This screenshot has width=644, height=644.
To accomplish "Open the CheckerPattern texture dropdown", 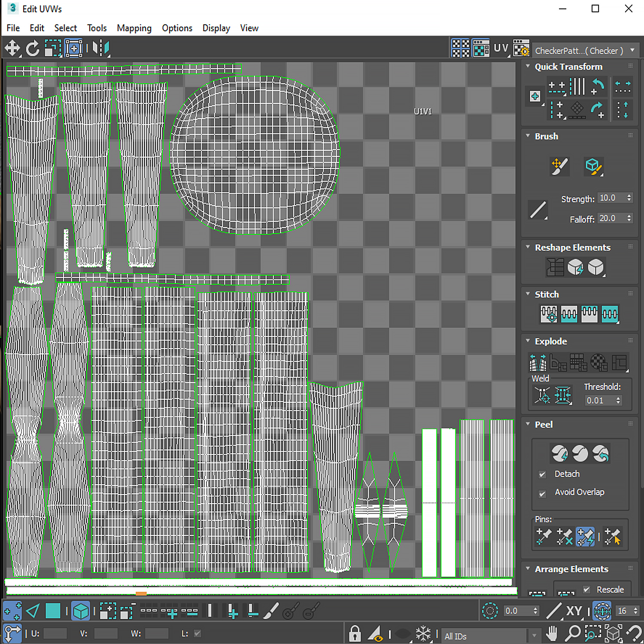I will 585,51.
